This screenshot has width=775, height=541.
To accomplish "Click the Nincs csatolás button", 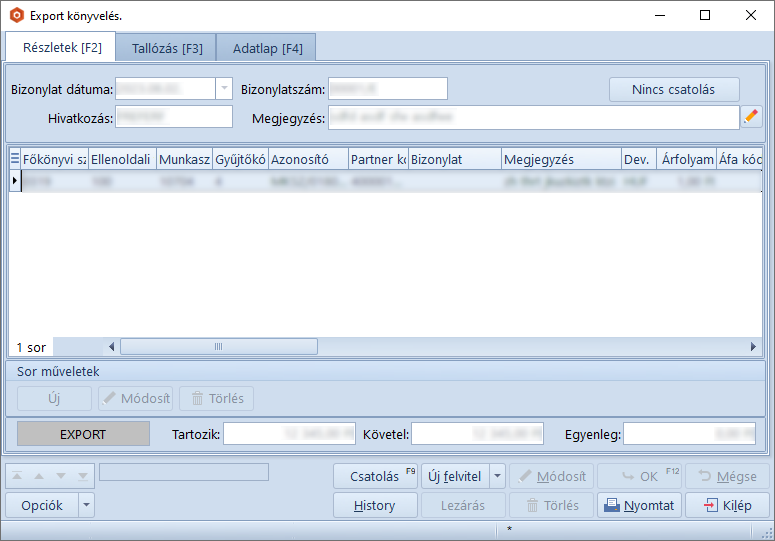I will click(673, 89).
